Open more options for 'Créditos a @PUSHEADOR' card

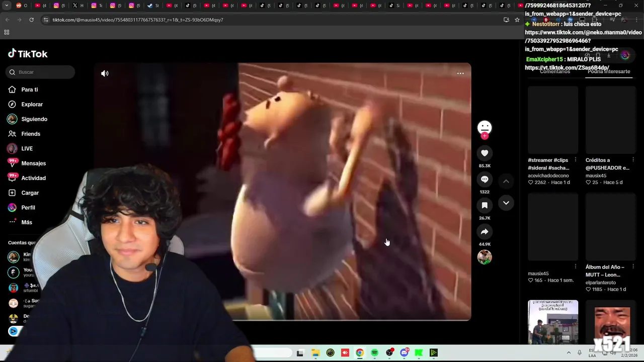[633, 160]
